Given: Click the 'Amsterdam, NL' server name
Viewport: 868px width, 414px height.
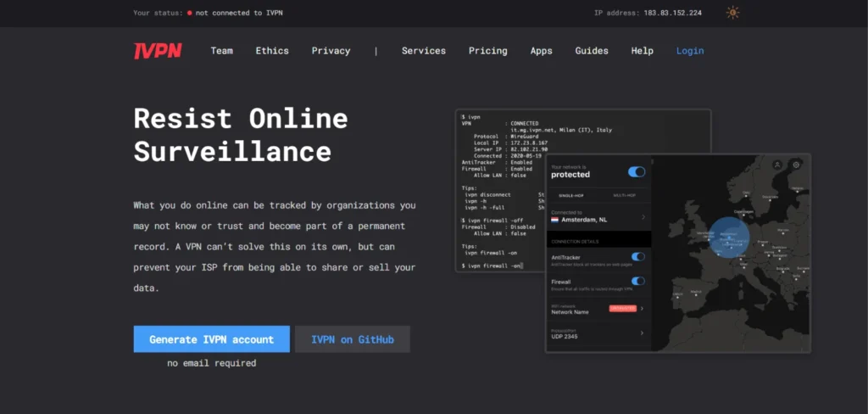Looking at the screenshot, I should tap(584, 220).
